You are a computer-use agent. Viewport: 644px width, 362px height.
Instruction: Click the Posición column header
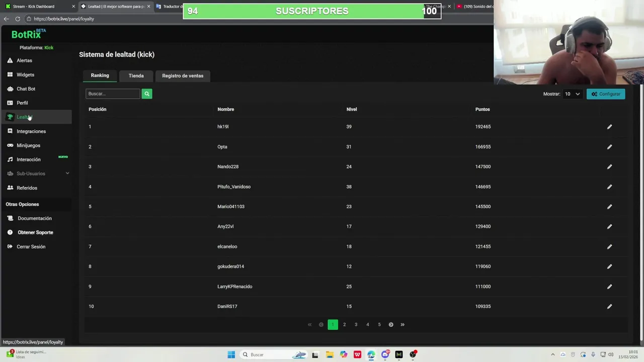pos(97,109)
